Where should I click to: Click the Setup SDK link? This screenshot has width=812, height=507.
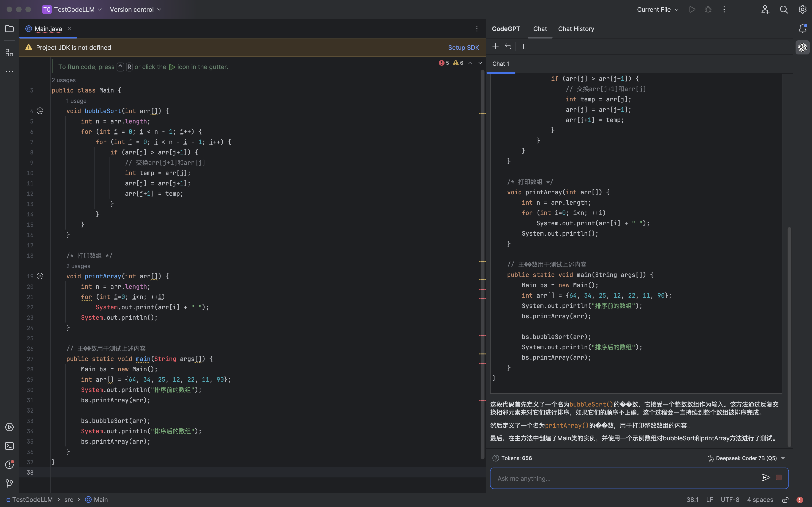(x=463, y=48)
